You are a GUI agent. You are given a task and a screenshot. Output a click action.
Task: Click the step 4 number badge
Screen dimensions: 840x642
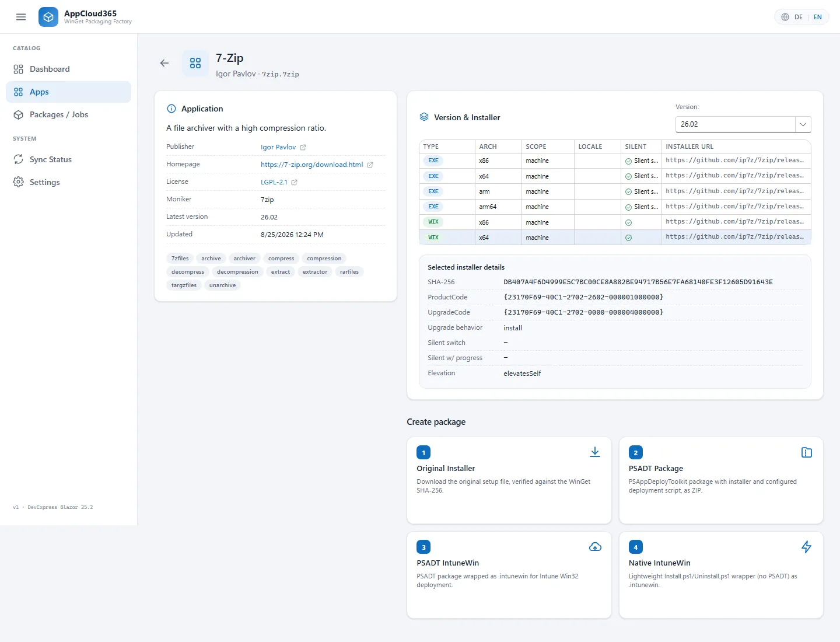coord(636,547)
